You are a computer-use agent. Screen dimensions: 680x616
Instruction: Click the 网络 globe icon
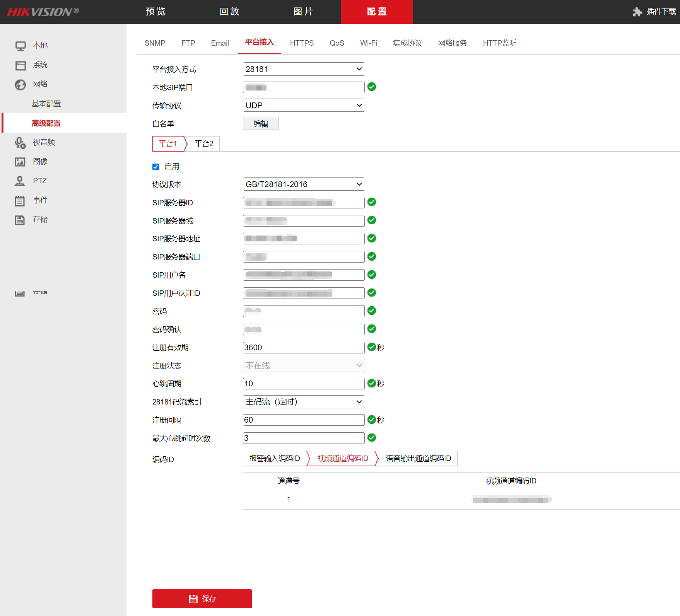[20, 85]
